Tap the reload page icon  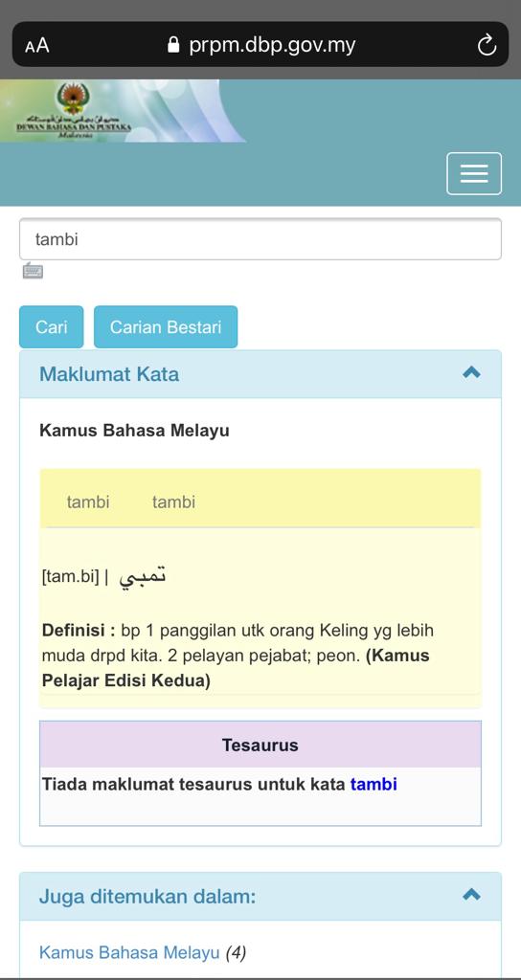click(x=487, y=45)
